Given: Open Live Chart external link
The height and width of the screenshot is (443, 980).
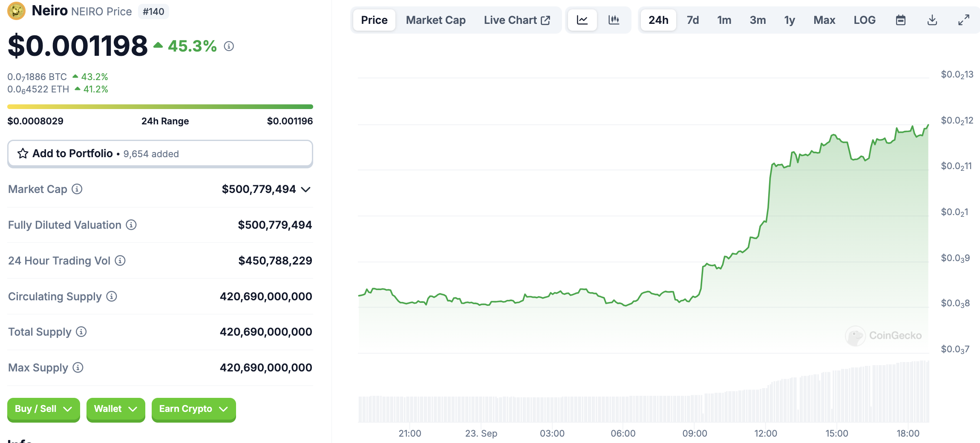Looking at the screenshot, I should tap(517, 20).
